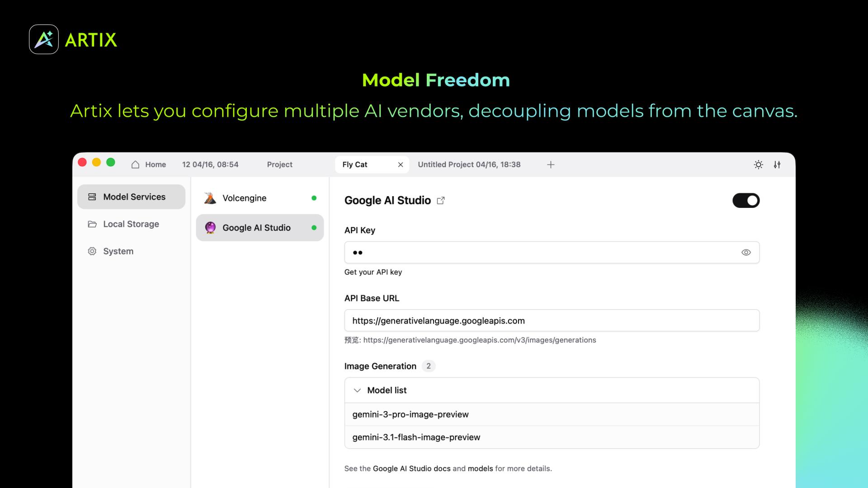Open the models link in footer text

480,469
